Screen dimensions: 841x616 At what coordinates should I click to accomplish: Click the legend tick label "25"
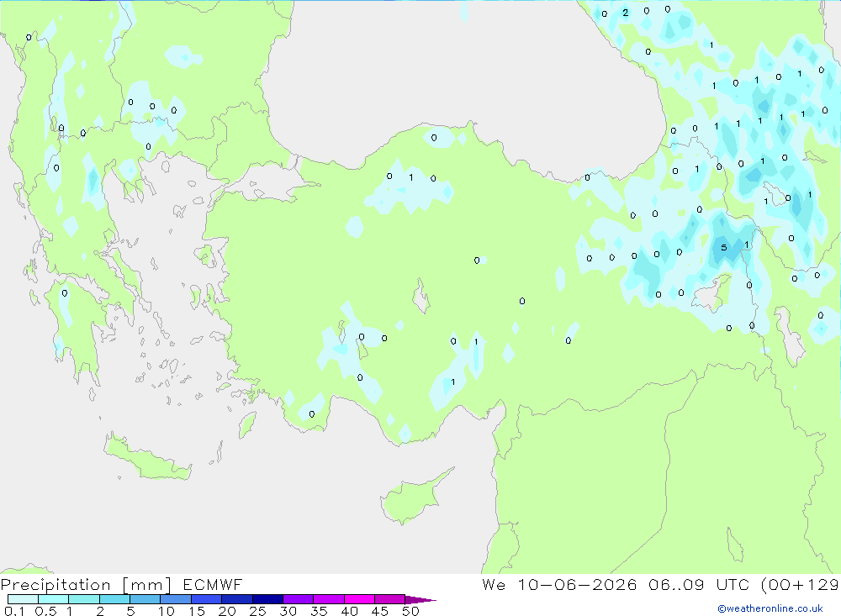tap(257, 611)
